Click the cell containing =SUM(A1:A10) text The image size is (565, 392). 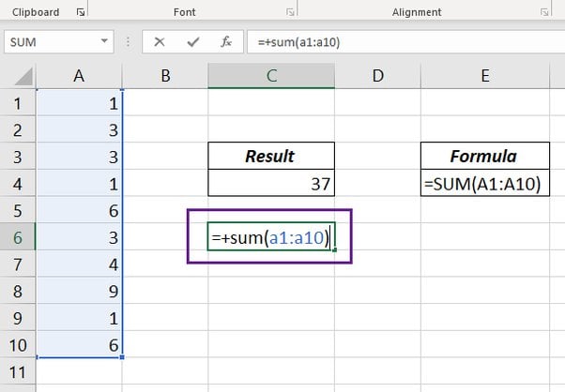(484, 184)
